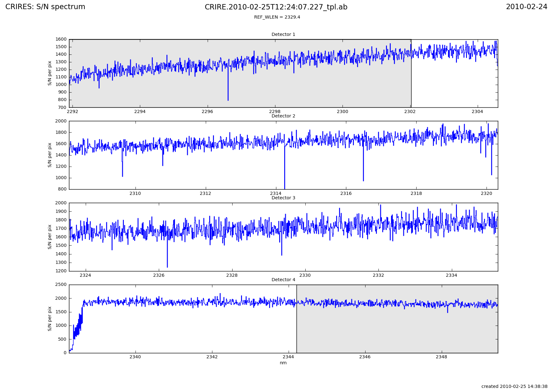The width and height of the screenshot is (553, 392).
Task: Click the 2500 y-axis tick label of Detector 4
Action: pyautogui.click(x=61, y=285)
